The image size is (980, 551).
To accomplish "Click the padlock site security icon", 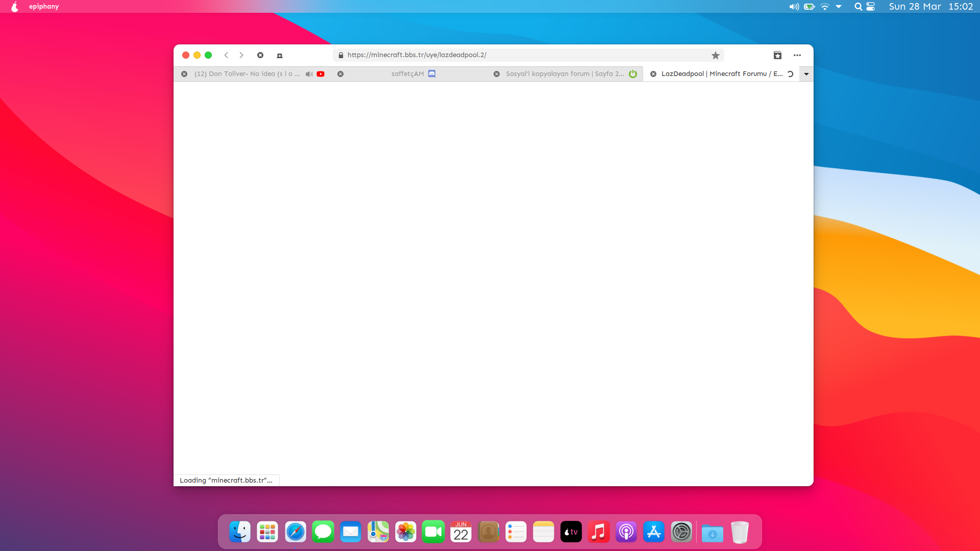I will (341, 55).
